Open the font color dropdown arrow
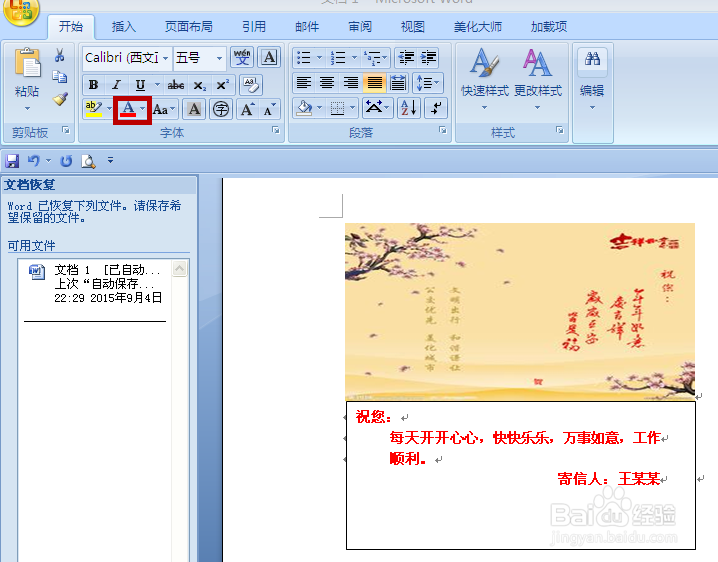The image size is (718, 562). click(143, 109)
